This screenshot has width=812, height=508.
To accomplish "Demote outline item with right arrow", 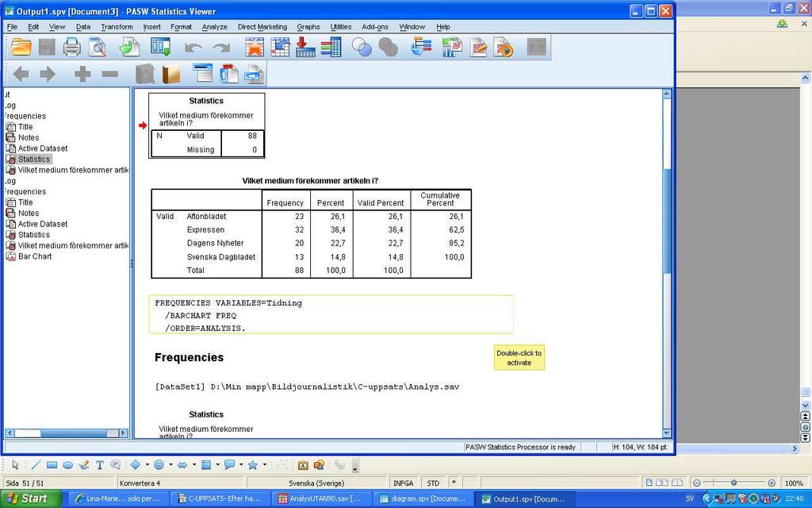I will [48, 74].
